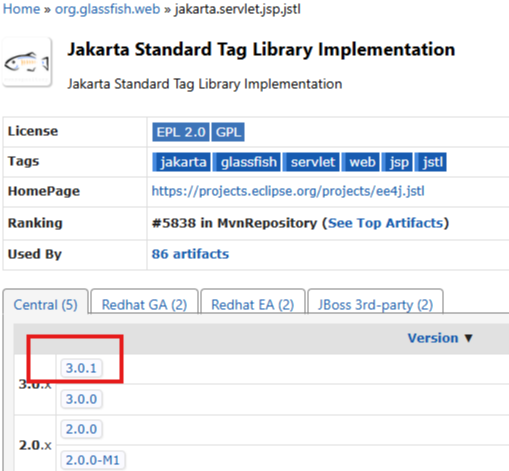
Task: Click the EPL 2.0 license badge
Action: pos(181,132)
